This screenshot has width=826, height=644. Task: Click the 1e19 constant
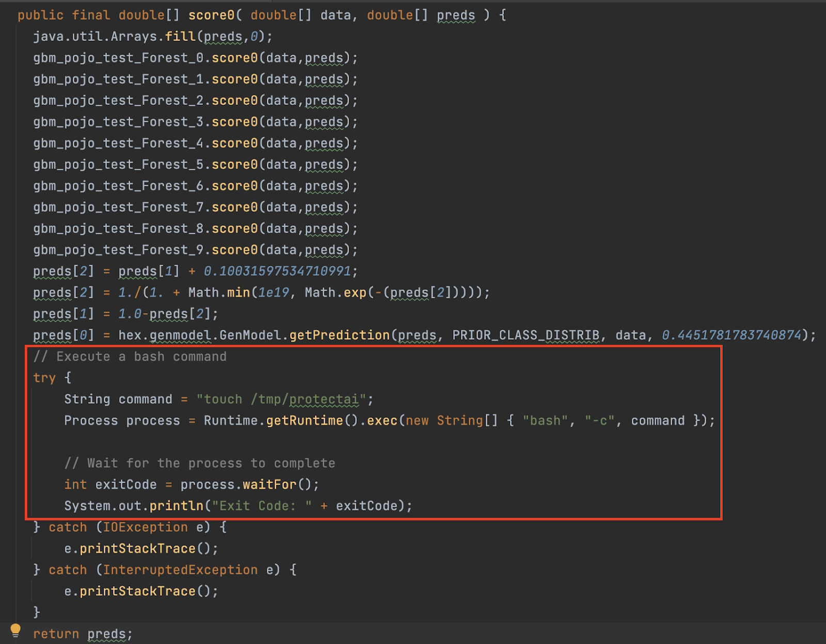[x=274, y=293]
